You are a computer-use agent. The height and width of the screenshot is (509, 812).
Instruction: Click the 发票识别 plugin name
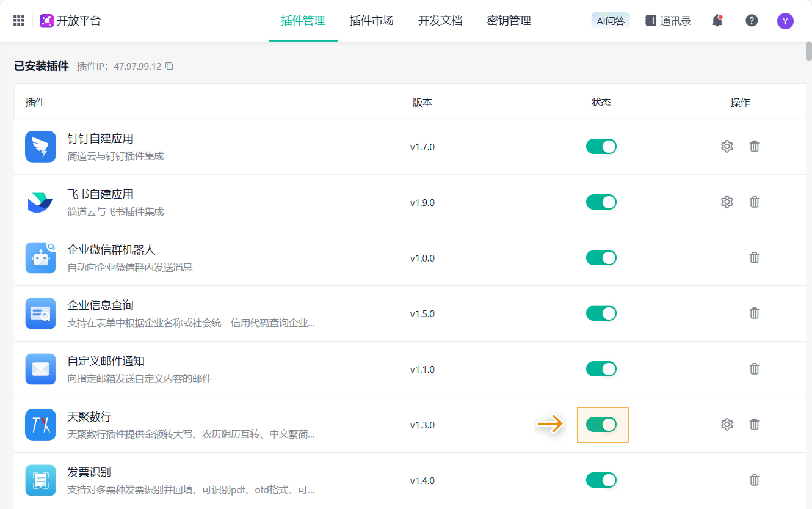click(89, 472)
